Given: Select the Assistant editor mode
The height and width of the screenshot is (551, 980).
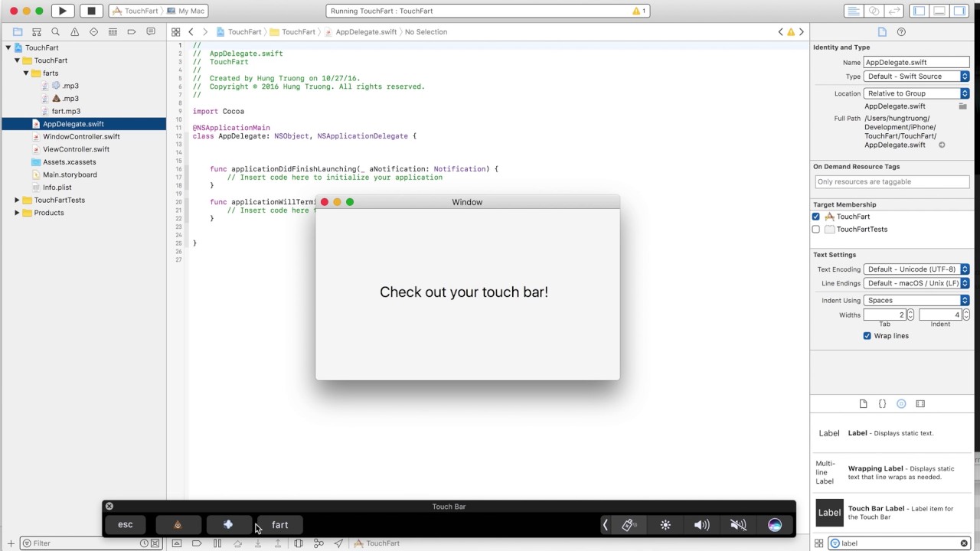Looking at the screenshot, I should (874, 11).
